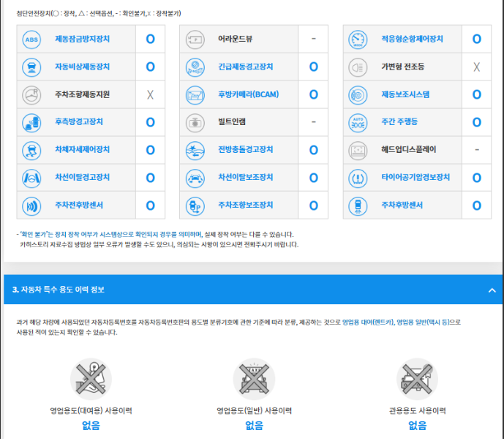This screenshot has width=504, height=441.
Task: Click the 차체자세제어장치 skid icon
Action: [31, 151]
